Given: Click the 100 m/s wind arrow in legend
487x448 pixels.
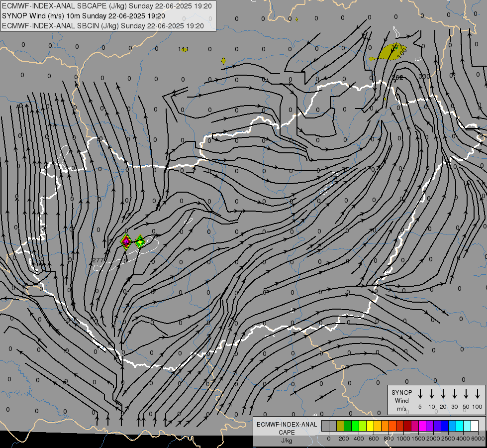Looking at the screenshot, I should (478, 394).
